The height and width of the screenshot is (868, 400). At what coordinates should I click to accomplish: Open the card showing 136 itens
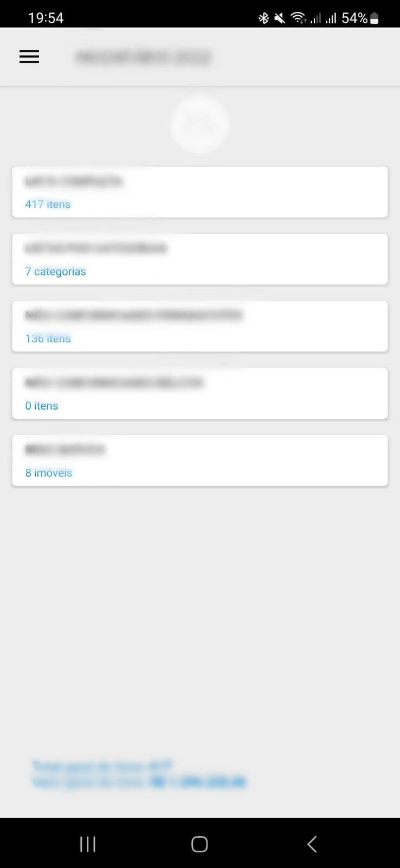coord(200,327)
